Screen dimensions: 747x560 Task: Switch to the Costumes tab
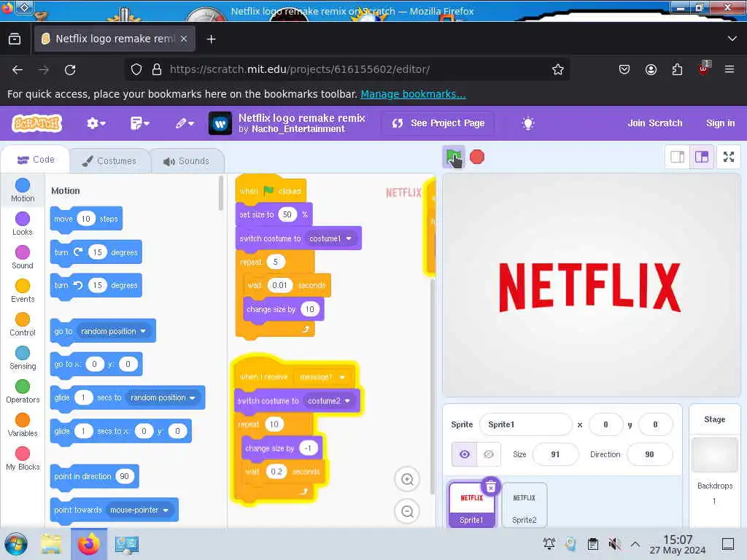(109, 161)
